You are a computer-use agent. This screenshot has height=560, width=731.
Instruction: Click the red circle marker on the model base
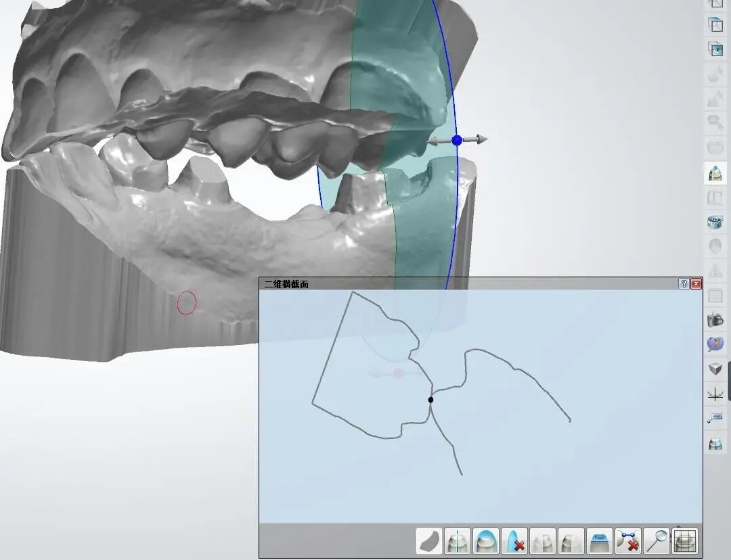tap(187, 302)
